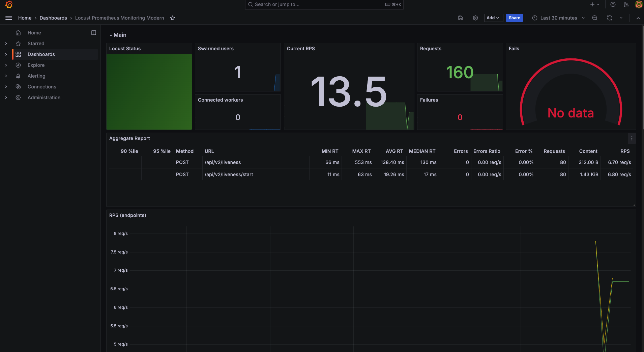The height and width of the screenshot is (352, 644).
Task: Click the Connections icon in sidebar
Action: coord(18,87)
